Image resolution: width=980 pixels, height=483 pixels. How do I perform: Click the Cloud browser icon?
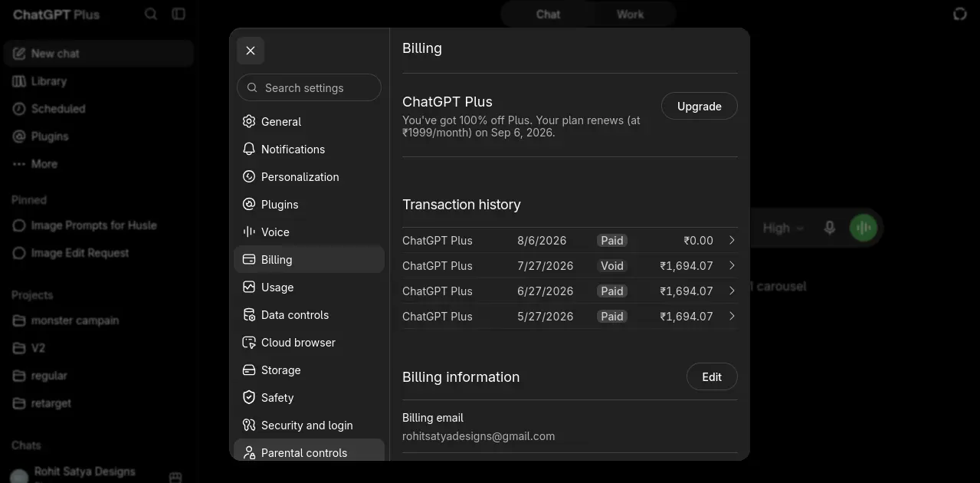click(x=248, y=342)
